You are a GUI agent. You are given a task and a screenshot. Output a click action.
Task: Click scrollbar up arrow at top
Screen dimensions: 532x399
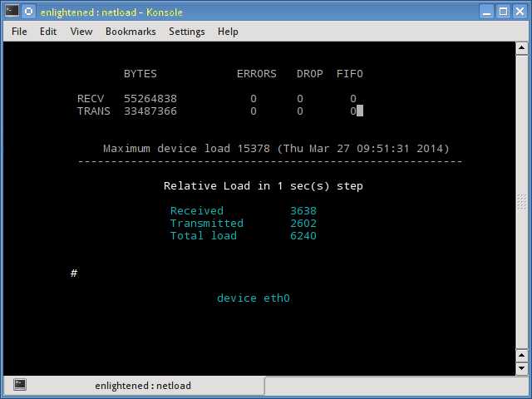(521, 48)
